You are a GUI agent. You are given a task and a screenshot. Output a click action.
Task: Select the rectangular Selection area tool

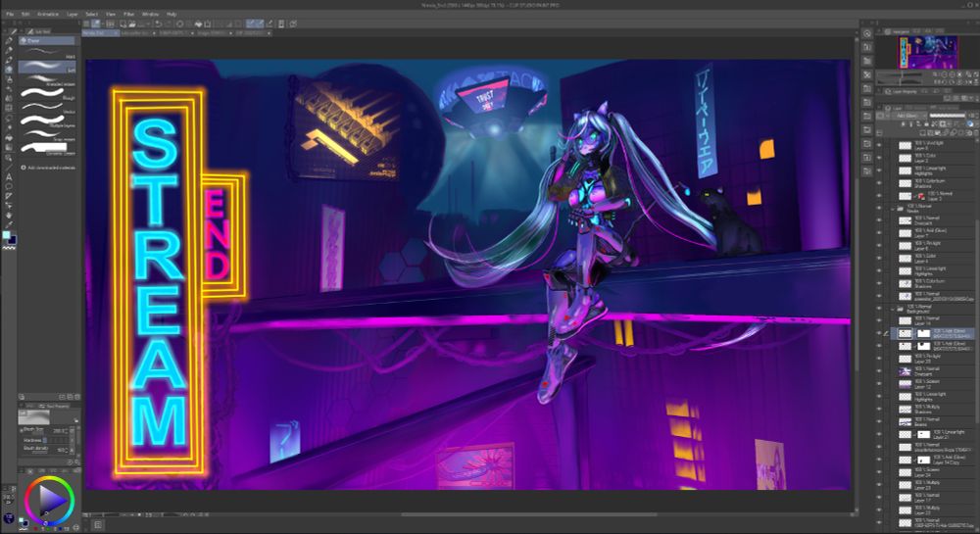[x=9, y=108]
